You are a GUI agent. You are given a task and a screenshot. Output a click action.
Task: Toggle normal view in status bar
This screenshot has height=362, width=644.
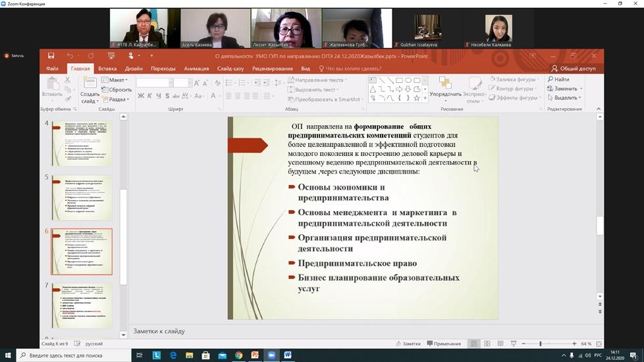(x=473, y=344)
